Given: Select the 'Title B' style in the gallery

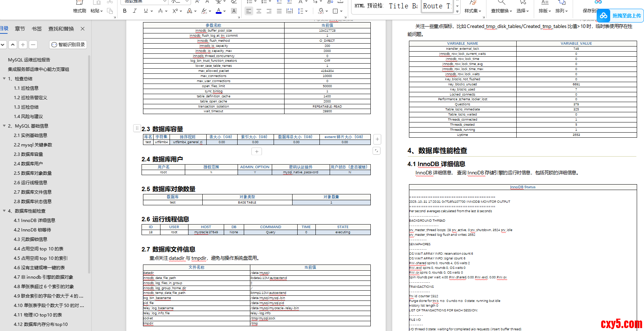Looking at the screenshot, I should point(403,6).
